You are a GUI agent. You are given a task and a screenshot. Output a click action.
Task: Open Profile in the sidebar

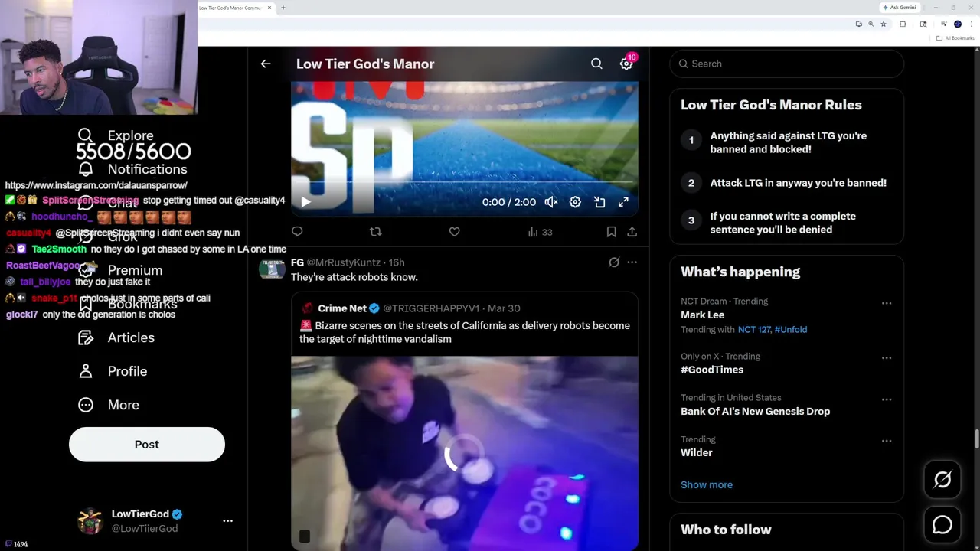point(113,371)
